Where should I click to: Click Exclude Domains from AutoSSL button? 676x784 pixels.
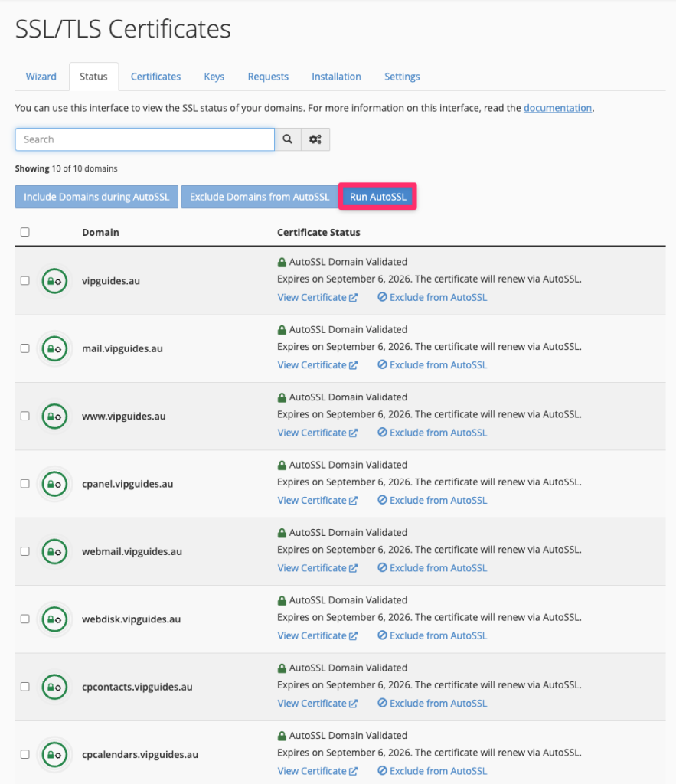pos(260,197)
